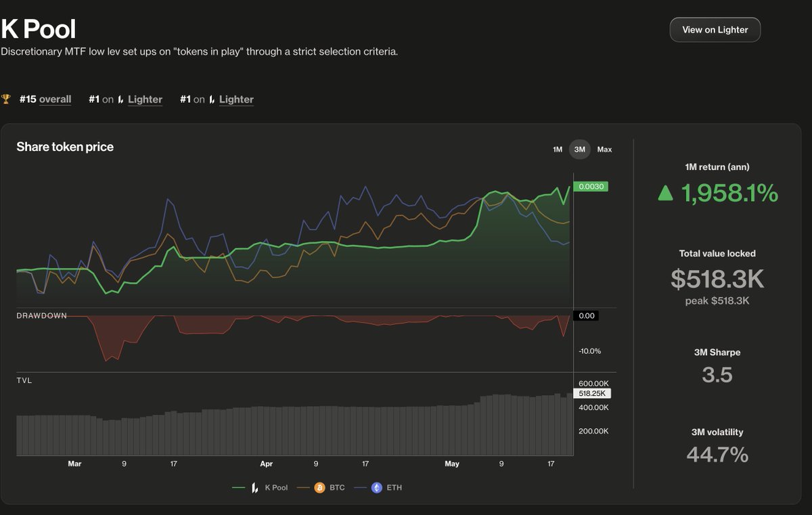This screenshot has height=515, width=812.
Task: Click the 200.00K TVL axis label
Action: point(595,430)
